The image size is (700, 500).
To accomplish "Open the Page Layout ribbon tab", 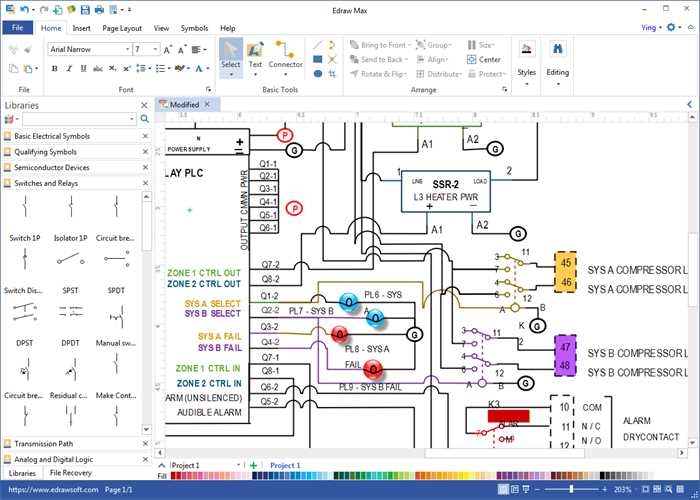I will click(121, 28).
